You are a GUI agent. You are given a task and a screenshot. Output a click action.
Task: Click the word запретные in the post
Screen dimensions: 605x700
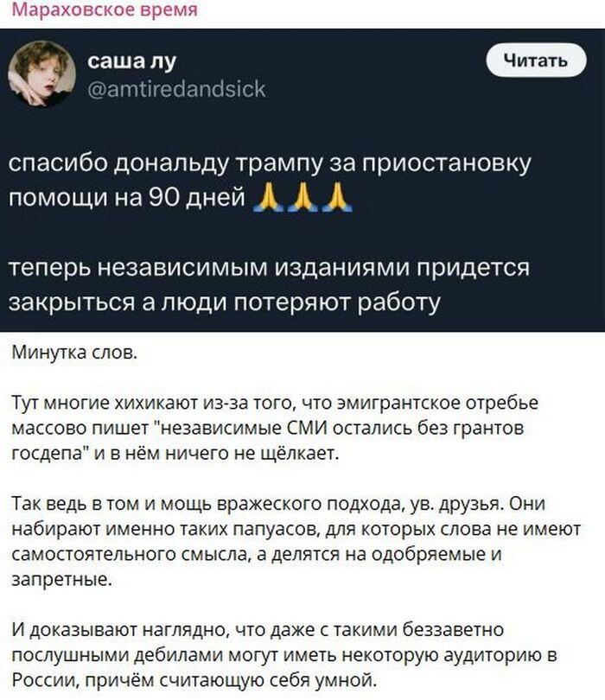[x=62, y=578]
